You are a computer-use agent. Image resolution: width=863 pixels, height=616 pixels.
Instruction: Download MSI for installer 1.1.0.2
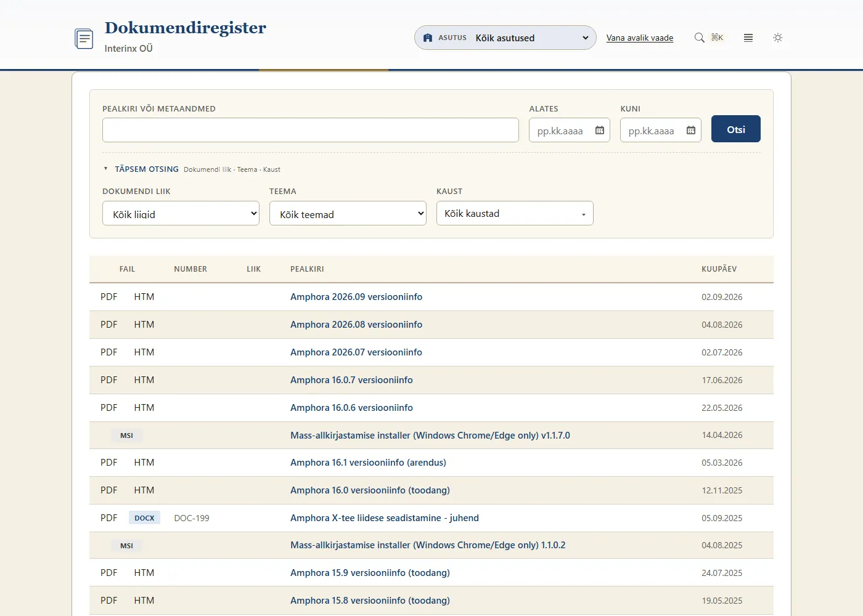pos(126,546)
